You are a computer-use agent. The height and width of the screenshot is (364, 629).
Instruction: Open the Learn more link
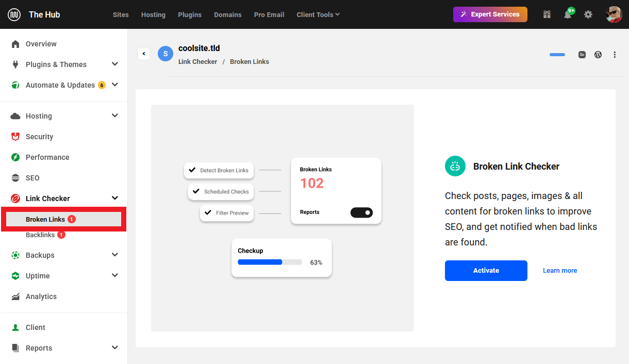(x=560, y=270)
